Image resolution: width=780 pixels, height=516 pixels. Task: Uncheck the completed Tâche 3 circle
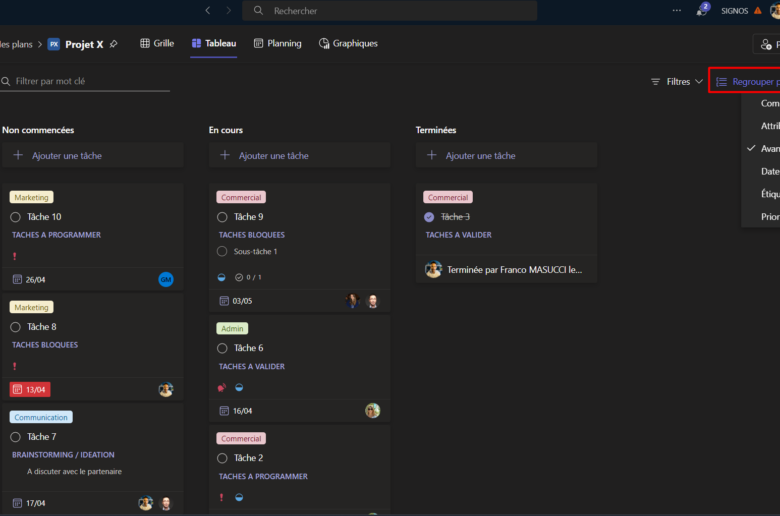(x=429, y=217)
